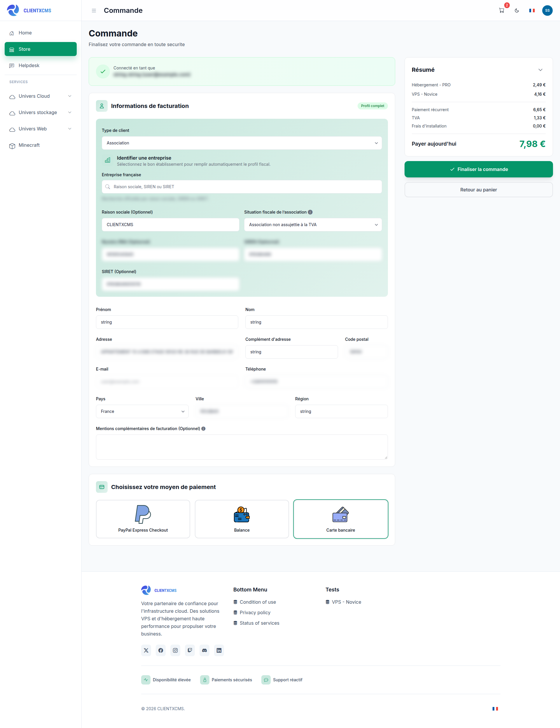Click Retour au panier button
This screenshot has height=728, width=560.
[478, 190]
